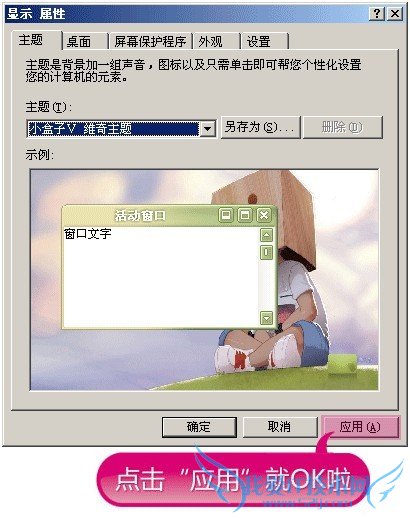The width and height of the screenshot is (410, 518).
Task: Click preview window close X icon
Action: point(264,215)
